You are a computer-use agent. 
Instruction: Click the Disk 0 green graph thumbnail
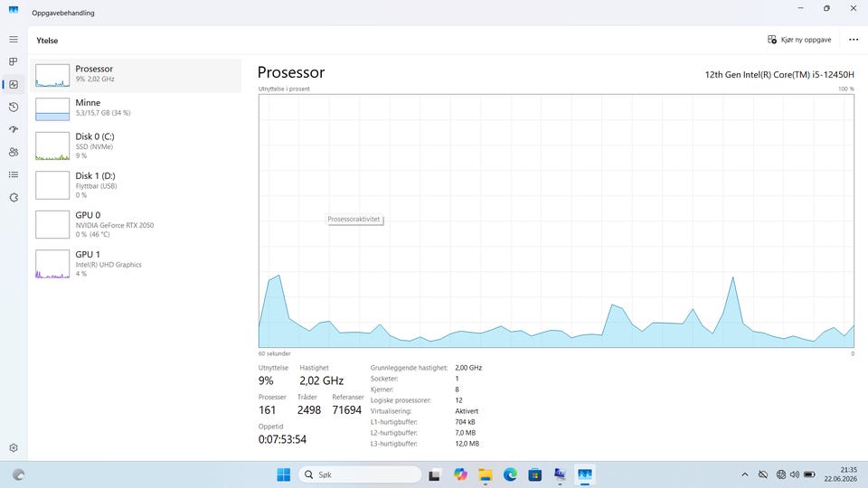(52, 146)
